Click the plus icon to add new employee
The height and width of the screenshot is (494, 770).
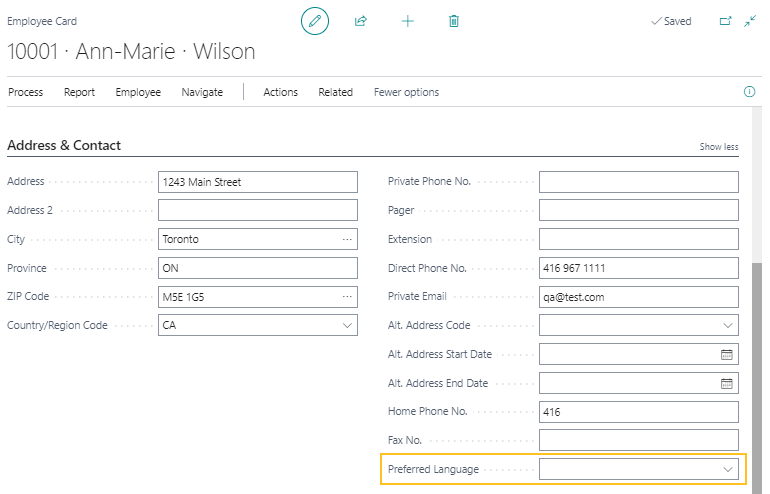pyautogui.click(x=408, y=21)
